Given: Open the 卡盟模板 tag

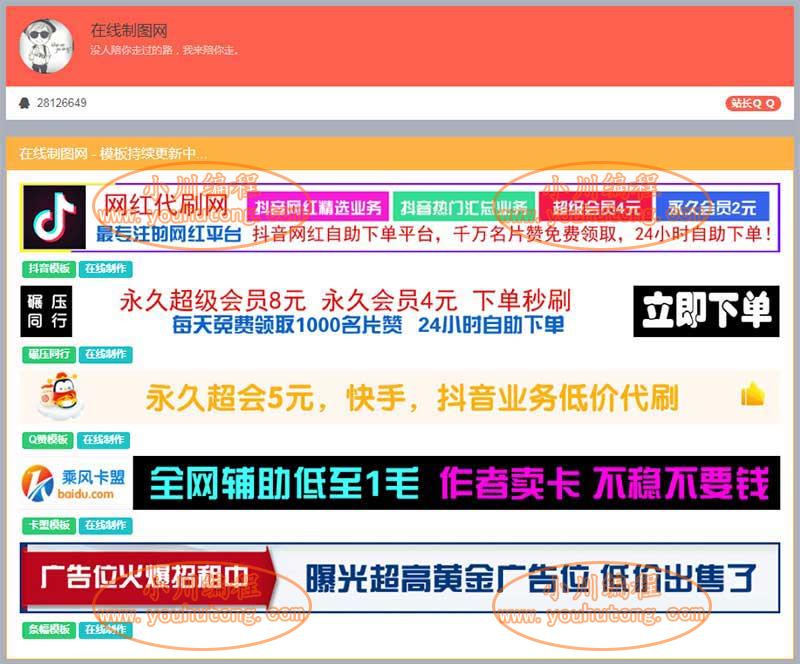Looking at the screenshot, I should [49, 525].
